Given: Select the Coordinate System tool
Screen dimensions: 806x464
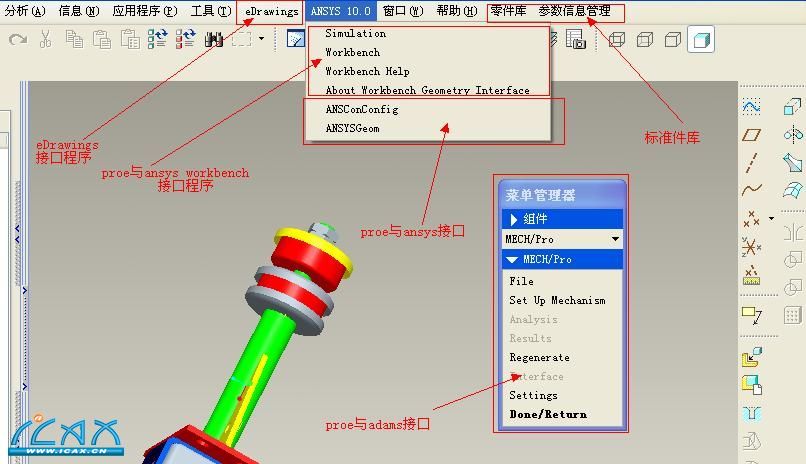Looking at the screenshot, I should [x=752, y=247].
